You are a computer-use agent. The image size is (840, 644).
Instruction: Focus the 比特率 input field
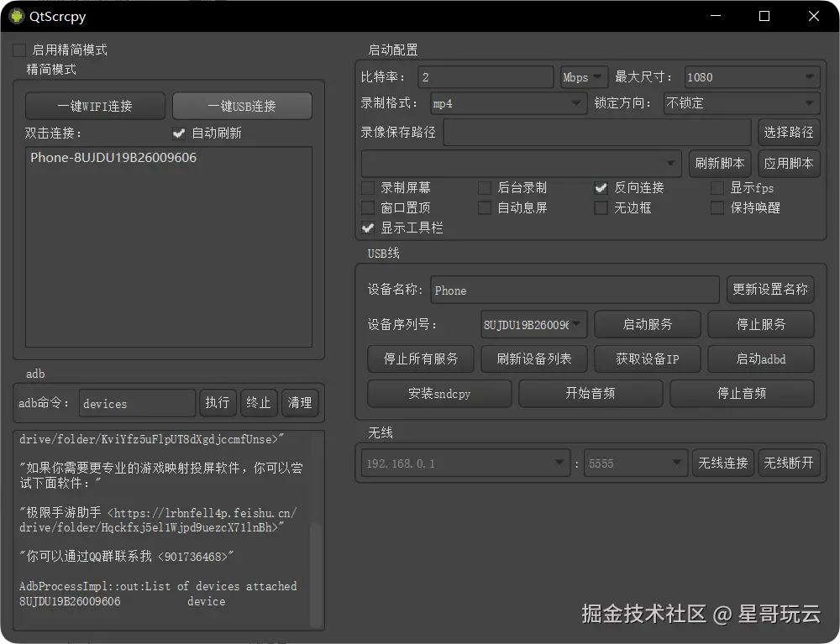(486, 77)
